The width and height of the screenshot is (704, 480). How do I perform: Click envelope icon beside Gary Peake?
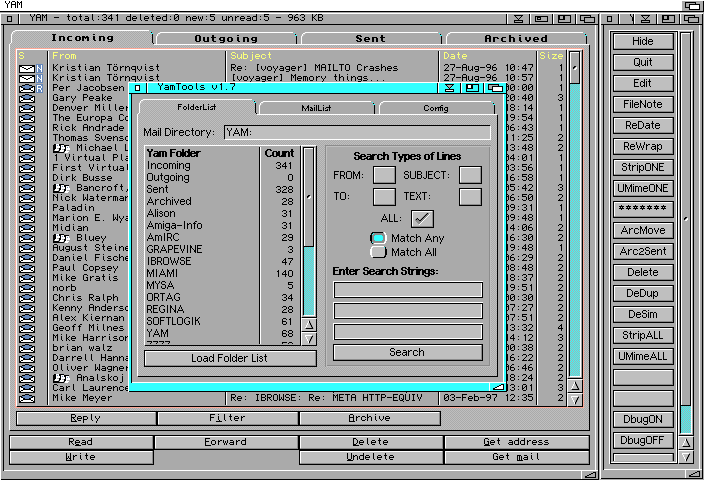click(26, 98)
